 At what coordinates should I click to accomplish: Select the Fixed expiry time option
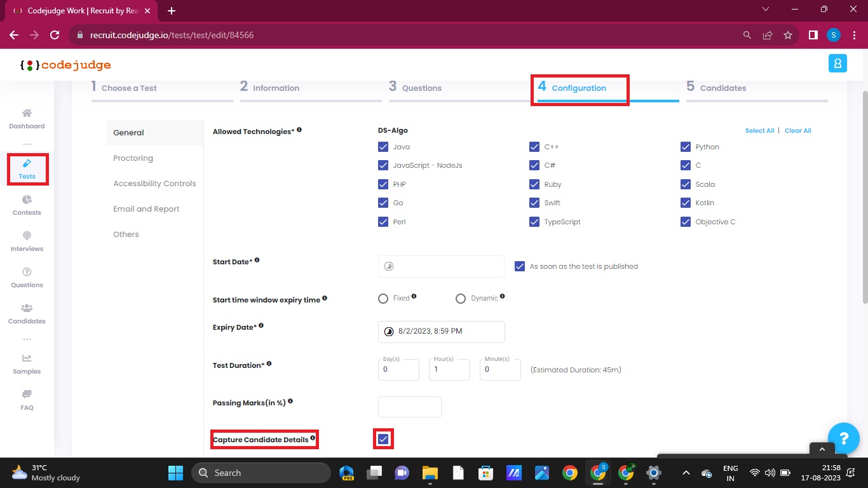[x=383, y=298]
